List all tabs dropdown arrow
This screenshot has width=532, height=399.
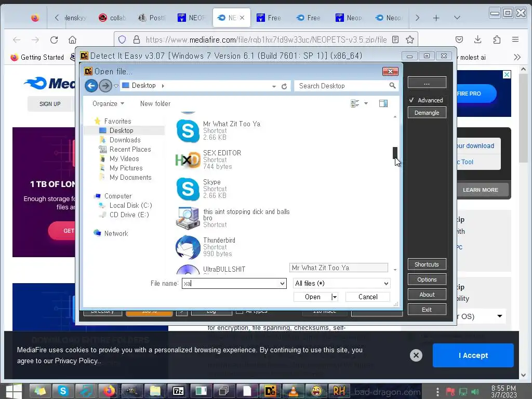[457, 18]
